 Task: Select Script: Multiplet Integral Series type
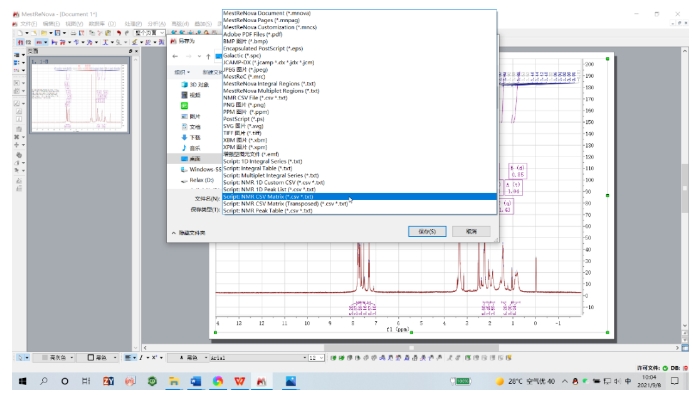(x=359, y=175)
